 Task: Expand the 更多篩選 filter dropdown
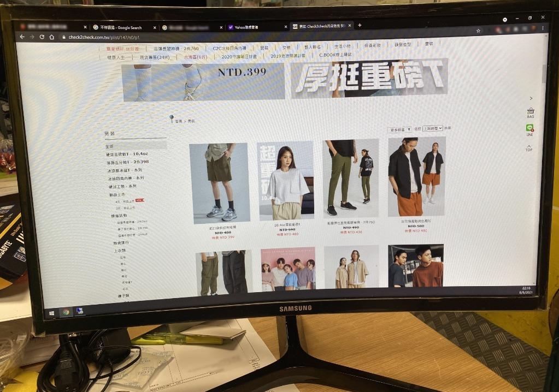click(399, 130)
